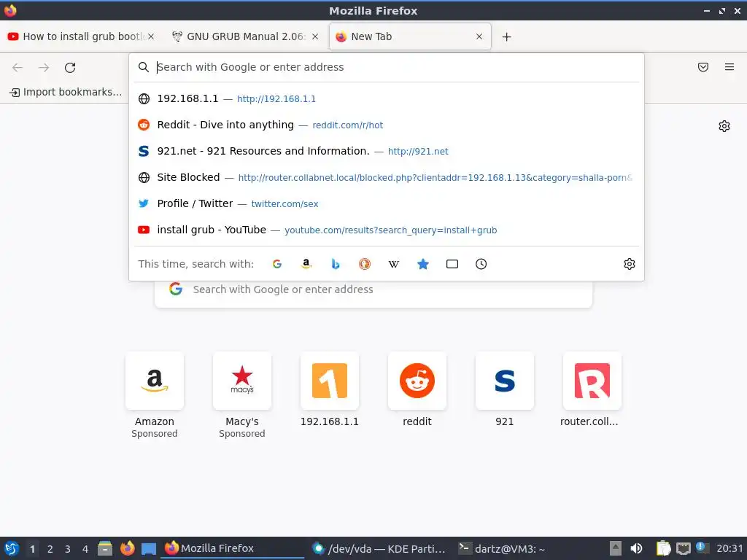
Task: Click the show desktop taskbar icon
Action: click(149, 548)
